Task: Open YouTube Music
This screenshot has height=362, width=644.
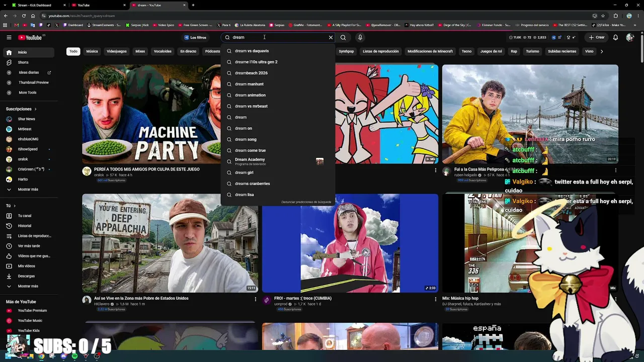Action: tap(29, 321)
